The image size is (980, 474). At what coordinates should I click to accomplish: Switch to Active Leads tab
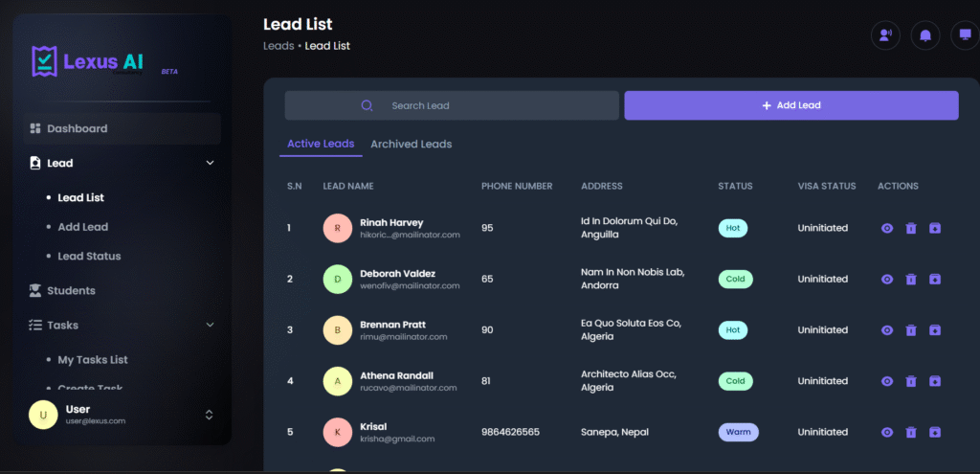[x=321, y=144]
